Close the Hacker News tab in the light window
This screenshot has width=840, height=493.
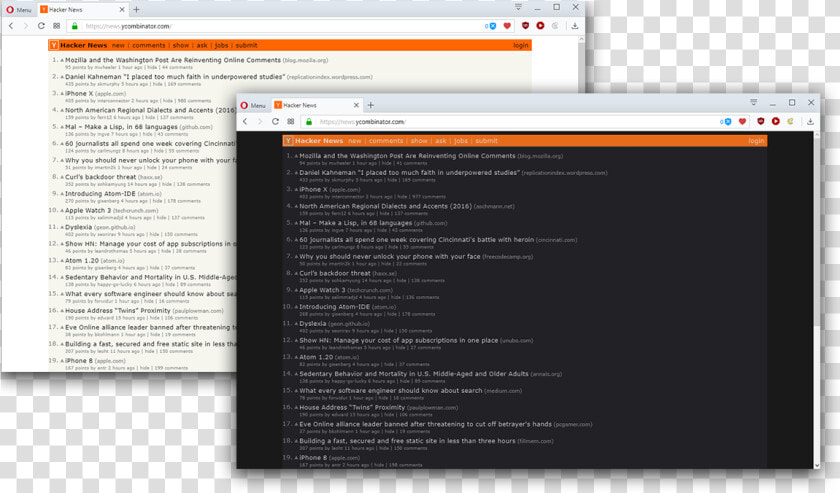click(122, 10)
